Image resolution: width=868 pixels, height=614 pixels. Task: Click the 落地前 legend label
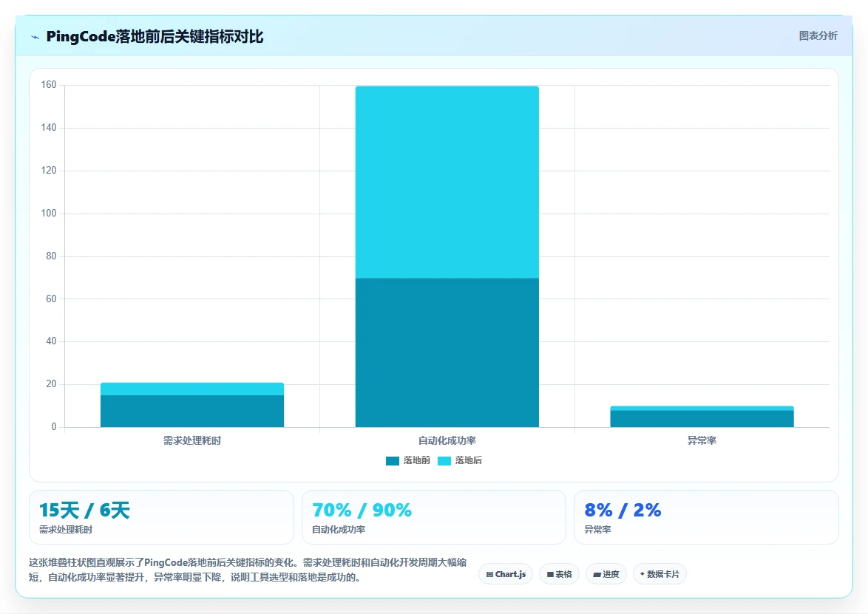coord(416,460)
